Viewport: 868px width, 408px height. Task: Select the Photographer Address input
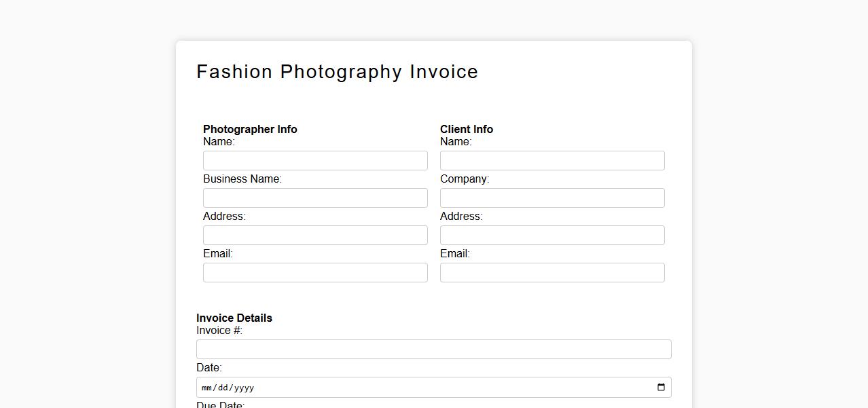click(315, 236)
